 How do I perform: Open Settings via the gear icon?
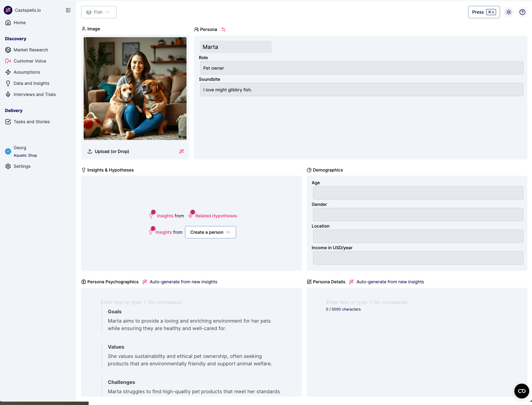click(8, 166)
